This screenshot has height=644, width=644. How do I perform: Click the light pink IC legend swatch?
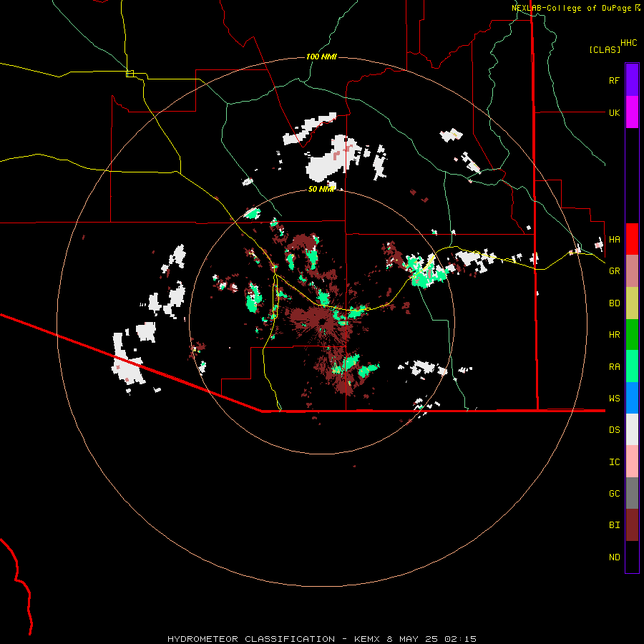(x=632, y=462)
